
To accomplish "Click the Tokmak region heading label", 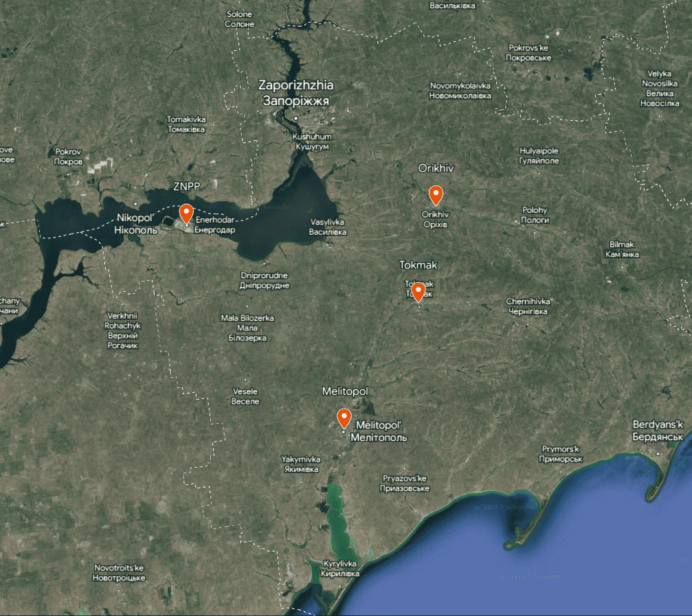I will click(420, 264).
